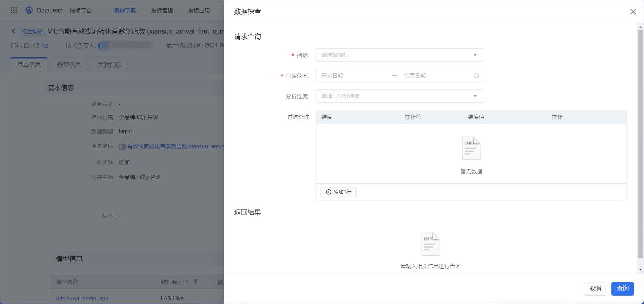
Task: Click the scrollbar up arrow in panel
Action: tap(640, 27)
